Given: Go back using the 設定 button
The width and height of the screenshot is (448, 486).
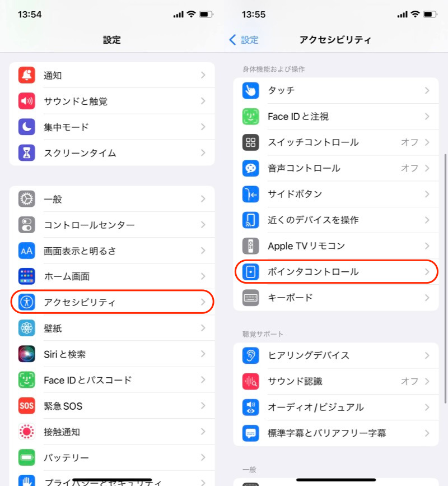Looking at the screenshot, I should (244, 40).
